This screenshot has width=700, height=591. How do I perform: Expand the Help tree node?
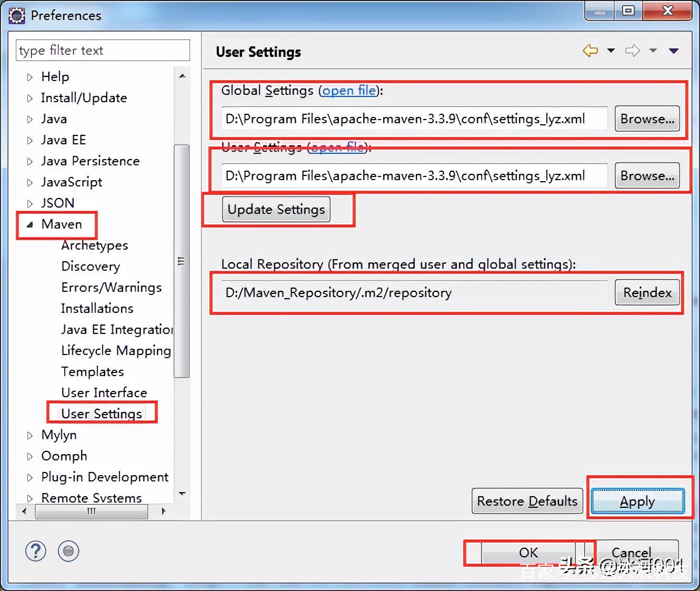pos(30,77)
